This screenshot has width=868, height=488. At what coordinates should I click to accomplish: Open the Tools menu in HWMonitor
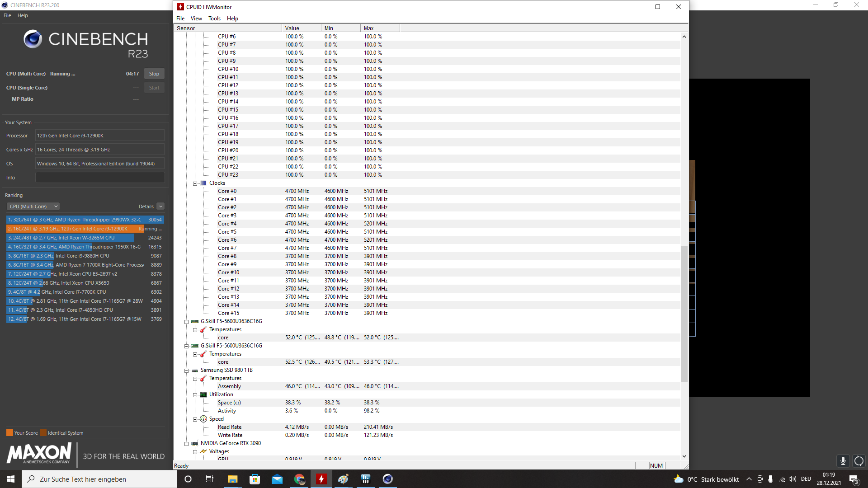214,19
